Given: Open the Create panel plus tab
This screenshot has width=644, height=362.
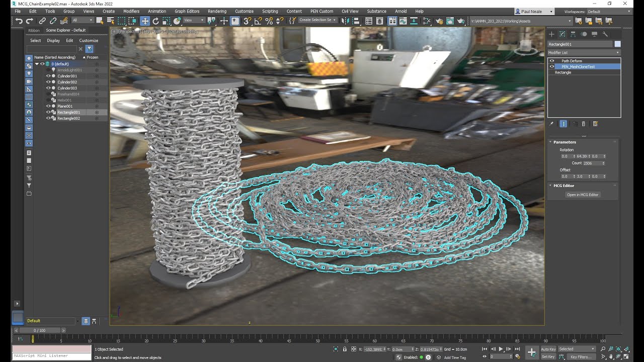Looking at the screenshot, I should coord(551,34).
